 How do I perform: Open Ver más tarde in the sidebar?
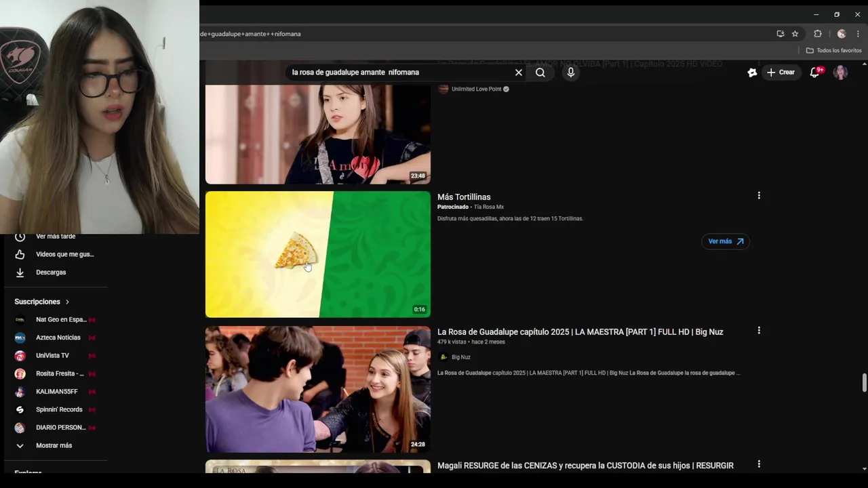click(x=56, y=237)
